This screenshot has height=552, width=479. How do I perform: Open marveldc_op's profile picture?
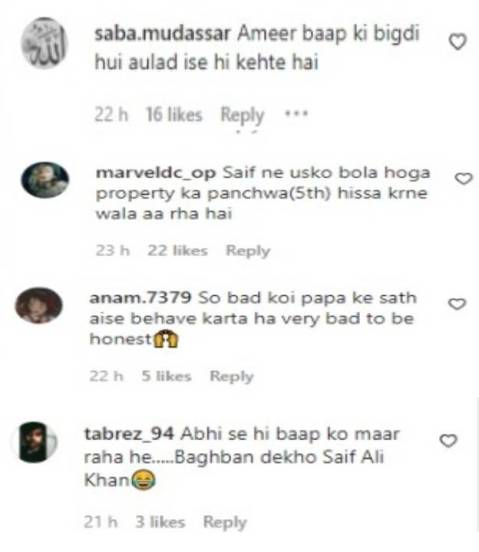pyautogui.click(x=45, y=180)
